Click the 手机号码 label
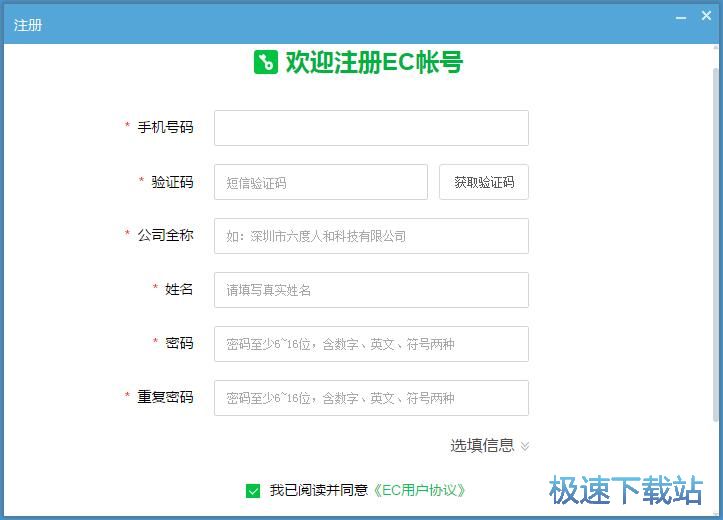Screen dimensions: 723x520 pyautogui.click(x=165, y=127)
